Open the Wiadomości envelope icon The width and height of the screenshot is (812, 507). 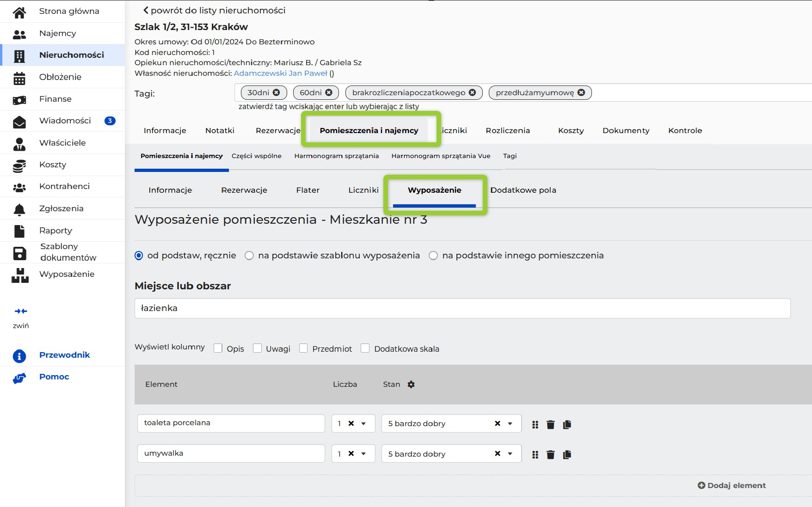click(19, 122)
